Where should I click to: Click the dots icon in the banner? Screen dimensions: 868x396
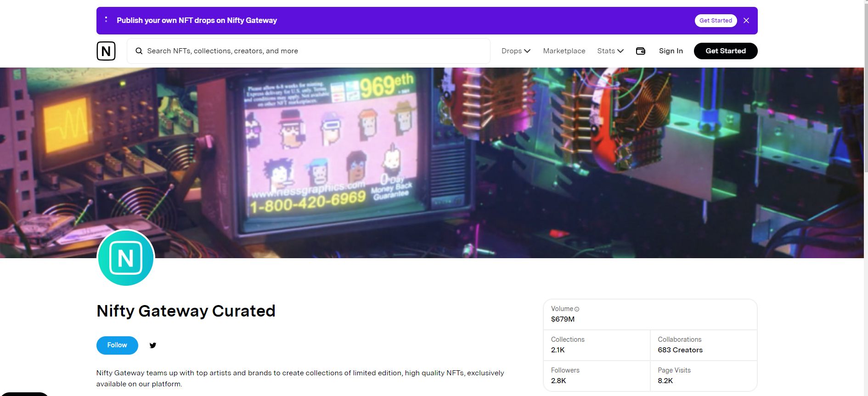(106, 19)
